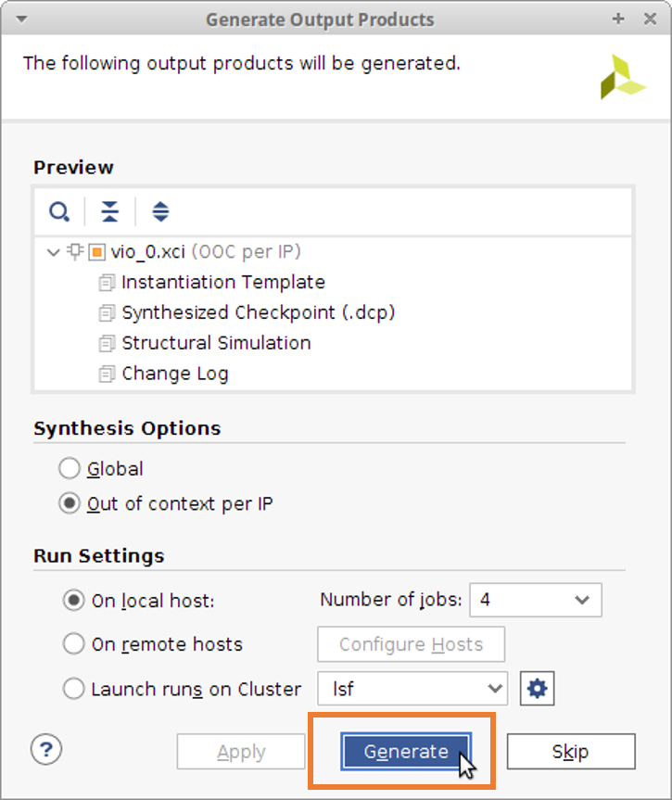
Task: Open the lsf cluster type dropdown
Action: pyautogui.click(x=412, y=689)
